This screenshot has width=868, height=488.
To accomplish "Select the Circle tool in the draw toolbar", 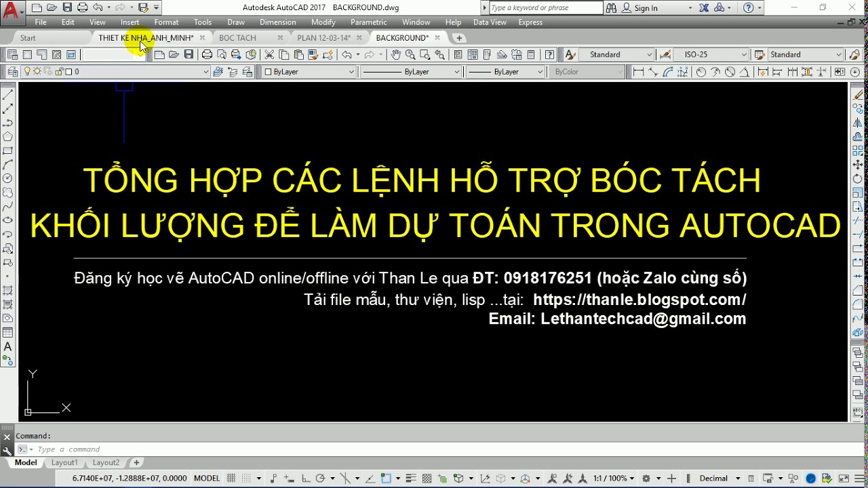I will click(x=8, y=178).
